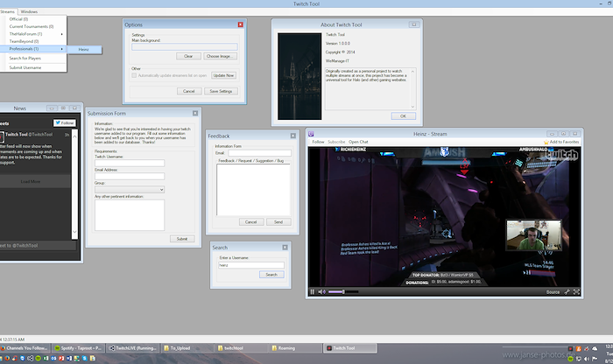Click the Main background path field in Options
This screenshot has width=613, height=364.
pos(185,47)
